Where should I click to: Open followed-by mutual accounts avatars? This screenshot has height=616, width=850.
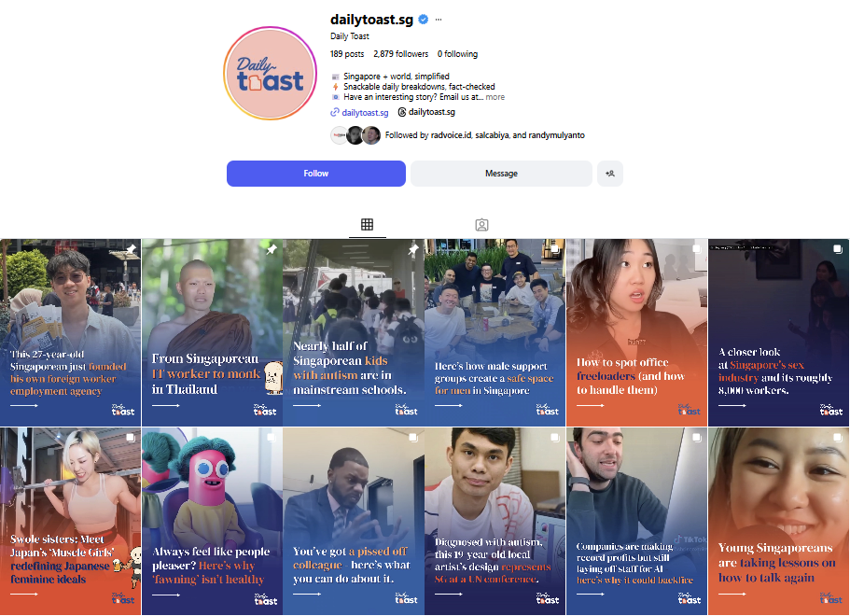point(355,135)
